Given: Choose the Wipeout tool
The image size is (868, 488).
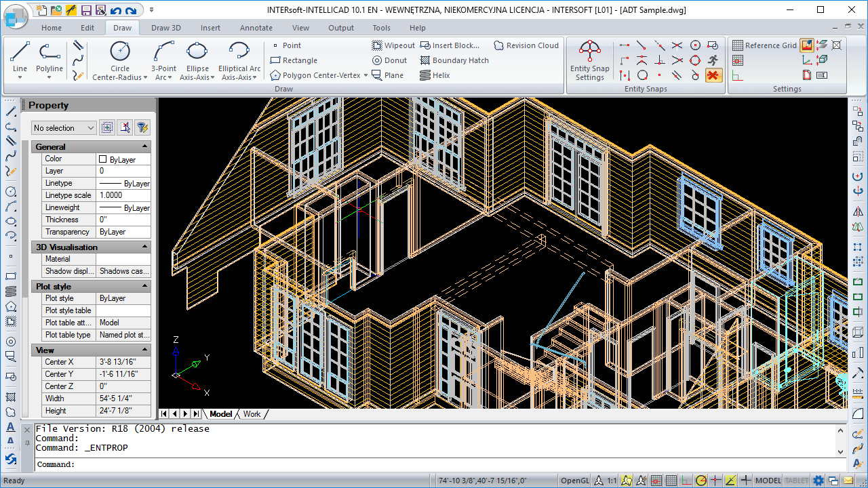Looking at the screenshot, I should click(393, 45).
